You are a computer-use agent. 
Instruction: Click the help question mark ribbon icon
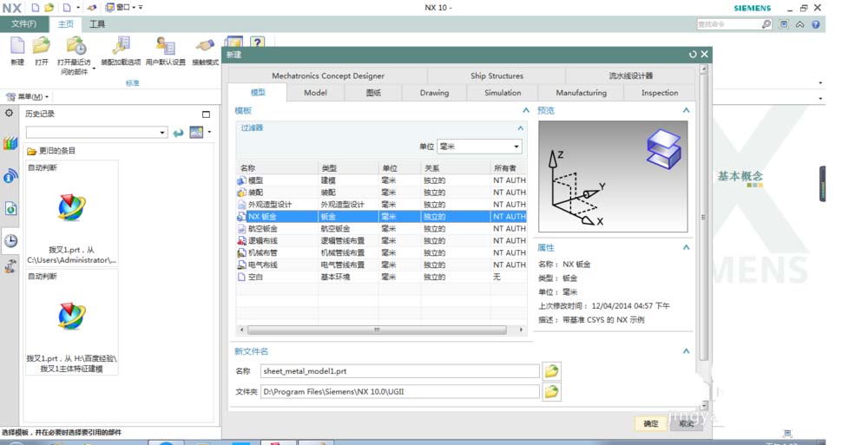(x=257, y=42)
